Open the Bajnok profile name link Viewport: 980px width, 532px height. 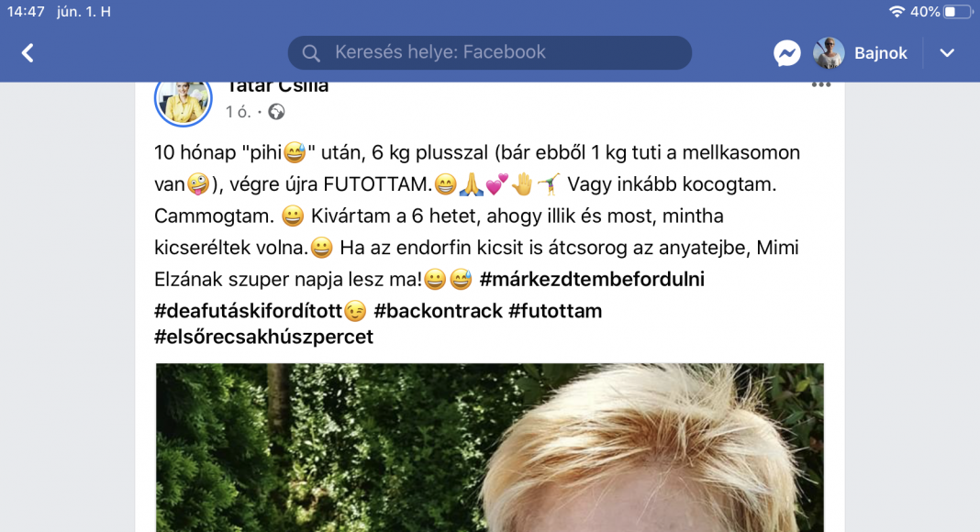(881, 53)
